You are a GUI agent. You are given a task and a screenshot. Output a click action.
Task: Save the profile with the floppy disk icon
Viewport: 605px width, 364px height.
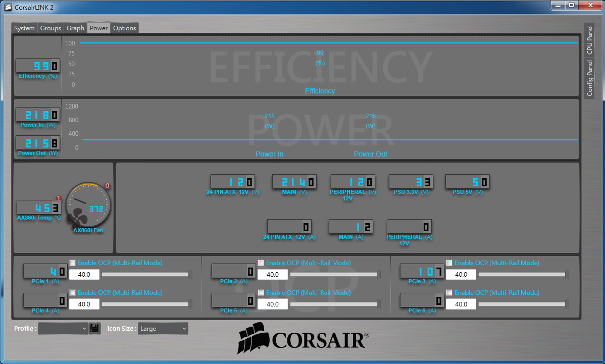pos(94,328)
